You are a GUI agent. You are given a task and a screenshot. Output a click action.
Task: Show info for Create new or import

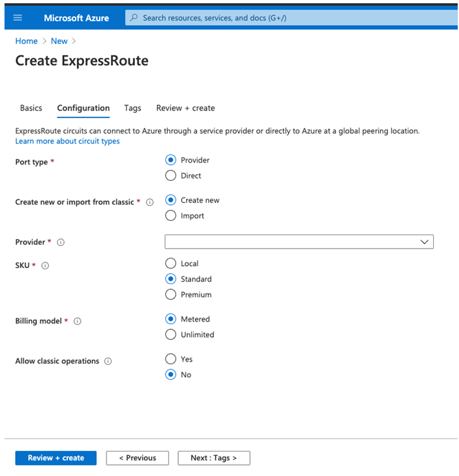(150, 202)
